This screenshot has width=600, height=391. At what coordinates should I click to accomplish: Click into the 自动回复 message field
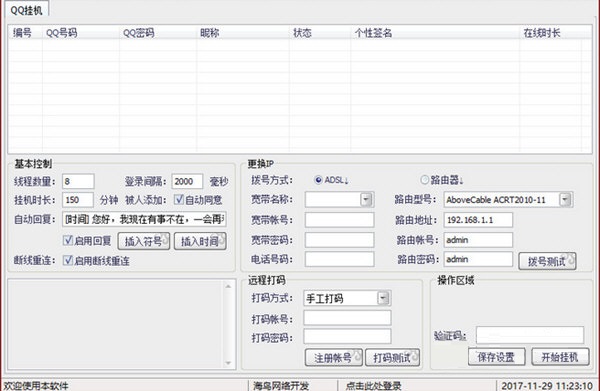click(x=144, y=219)
